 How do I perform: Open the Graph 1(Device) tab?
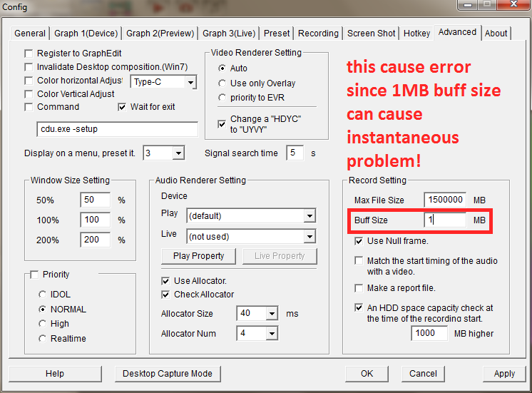86,34
